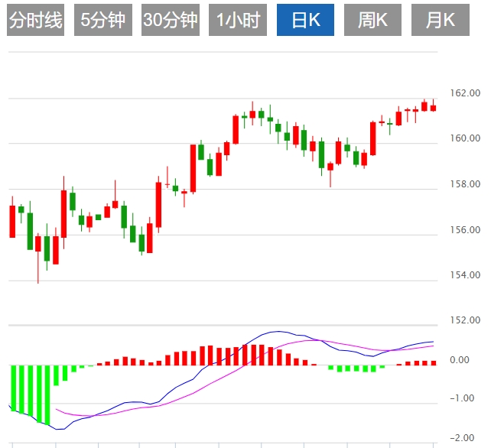491x448 pixels.
Task: Click the 154.00 price axis label
Action: [x=465, y=275]
